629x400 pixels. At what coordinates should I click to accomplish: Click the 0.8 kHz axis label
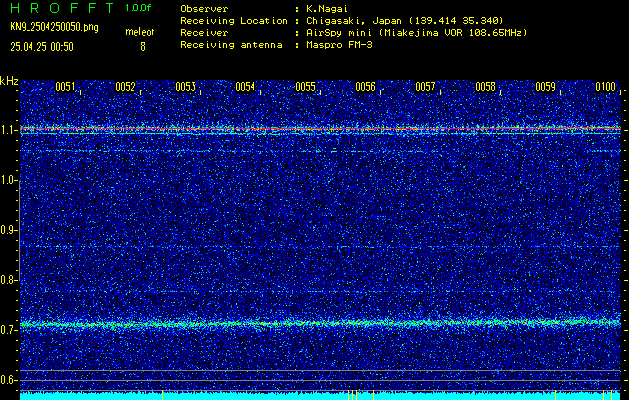point(8,280)
